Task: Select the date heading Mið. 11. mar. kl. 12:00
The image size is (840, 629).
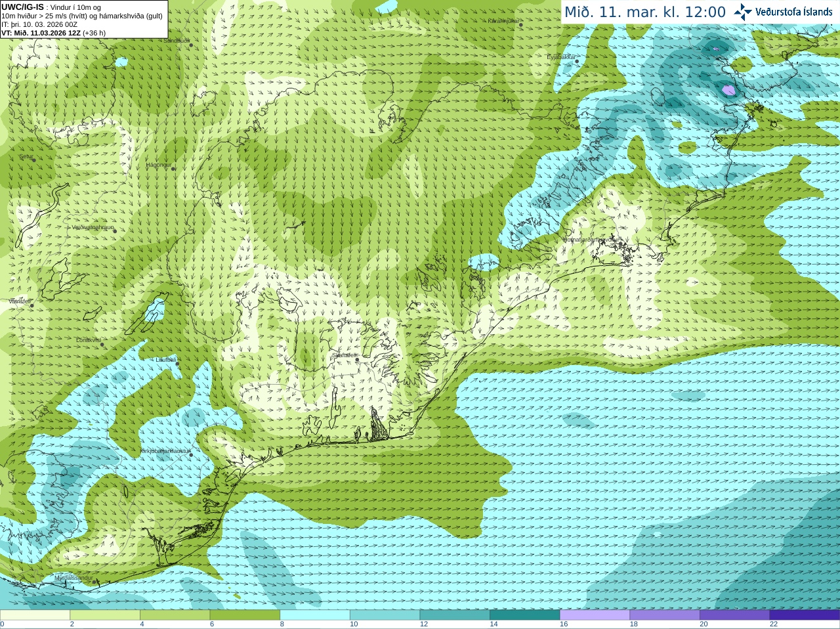Action: [x=645, y=12]
